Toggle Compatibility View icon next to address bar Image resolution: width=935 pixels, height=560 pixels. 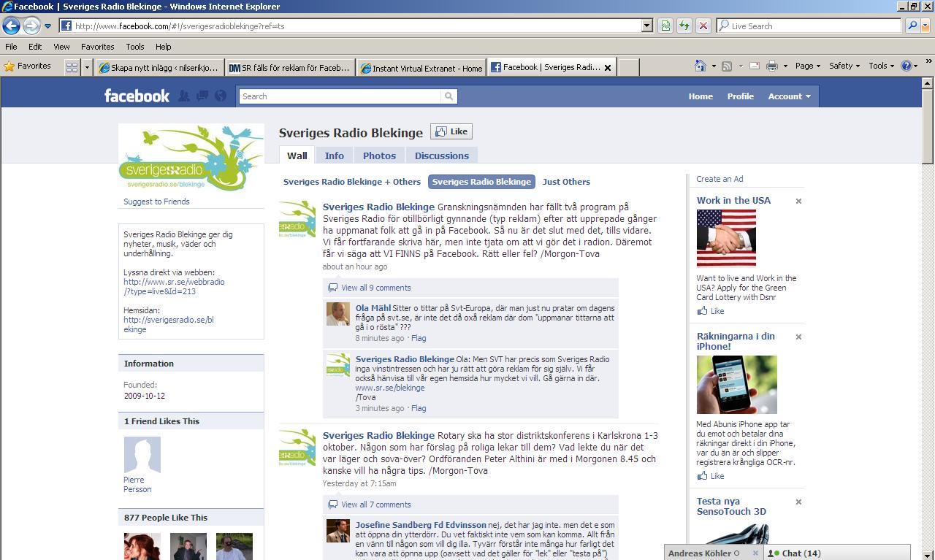(665, 26)
